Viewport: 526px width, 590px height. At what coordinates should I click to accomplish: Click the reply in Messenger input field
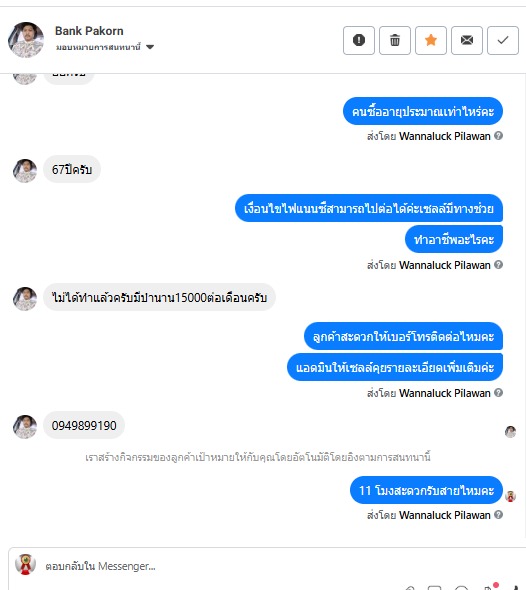[263, 566]
